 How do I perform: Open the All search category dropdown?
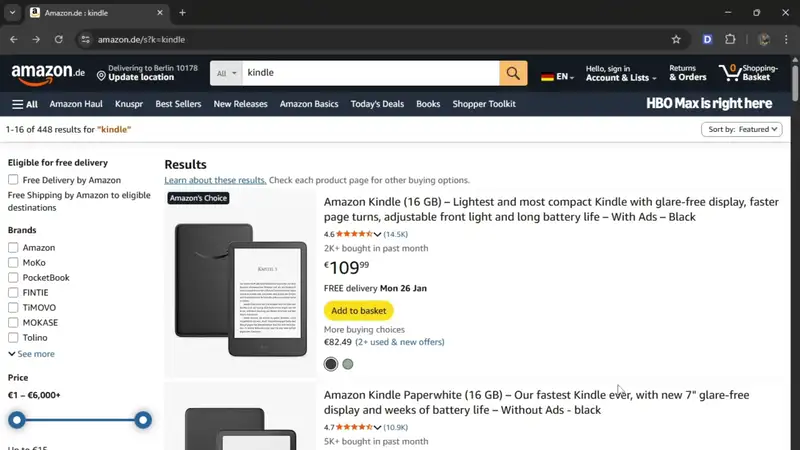pyautogui.click(x=227, y=73)
